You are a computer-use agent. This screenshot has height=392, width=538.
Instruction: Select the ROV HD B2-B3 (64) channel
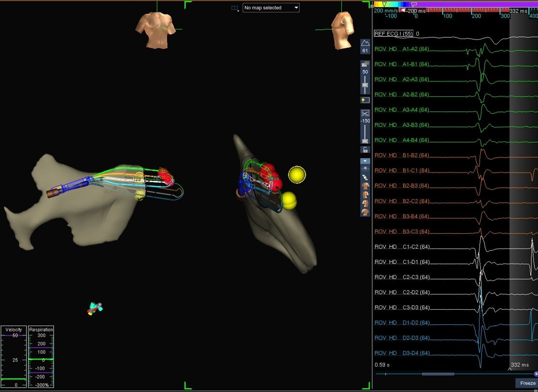402,186
